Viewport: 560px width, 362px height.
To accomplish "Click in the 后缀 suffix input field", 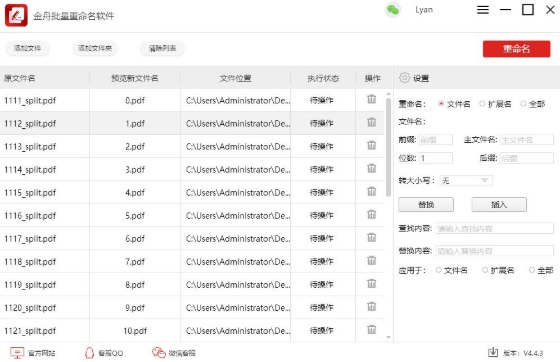I will point(527,158).
